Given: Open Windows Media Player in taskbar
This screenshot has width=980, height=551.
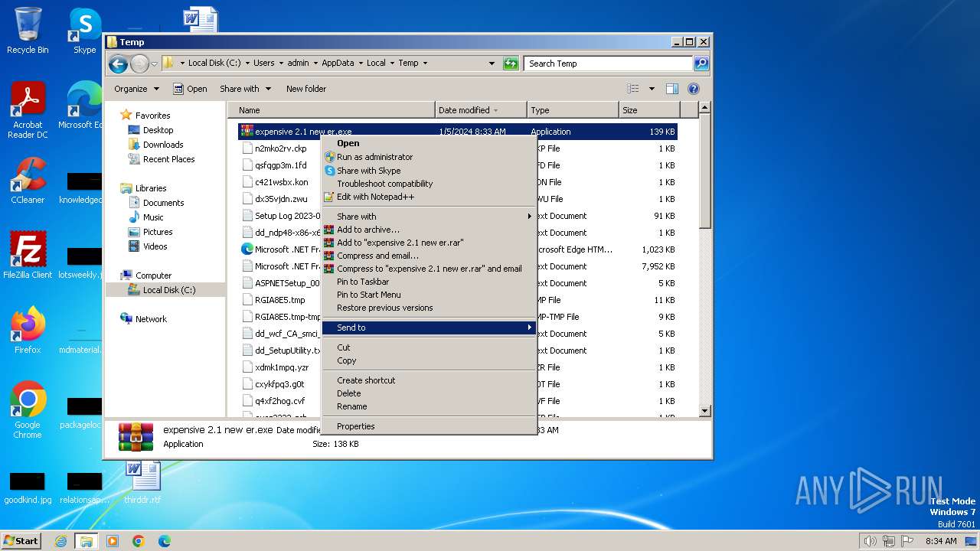Looking at the screenshot, I should pyautogui.click(x=113, y=541).
